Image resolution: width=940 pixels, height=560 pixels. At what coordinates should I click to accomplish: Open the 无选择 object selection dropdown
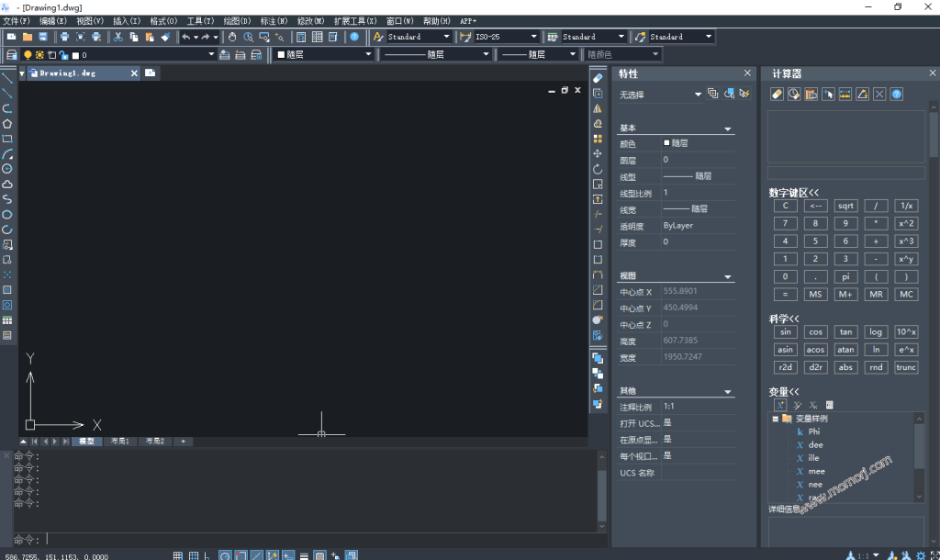(x=698, y=94)
